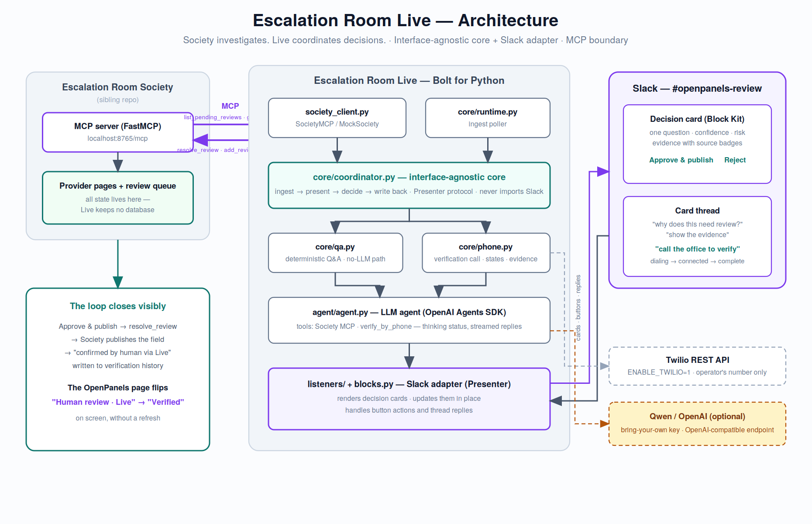
Task: Click 'Decision card (Block Kit)' title
Action: click(697, 119)
